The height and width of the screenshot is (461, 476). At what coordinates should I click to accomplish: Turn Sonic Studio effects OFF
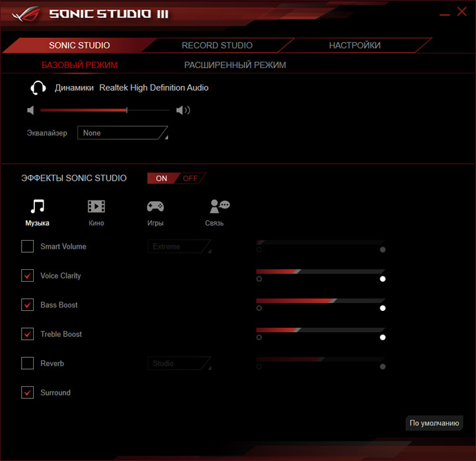190,179
